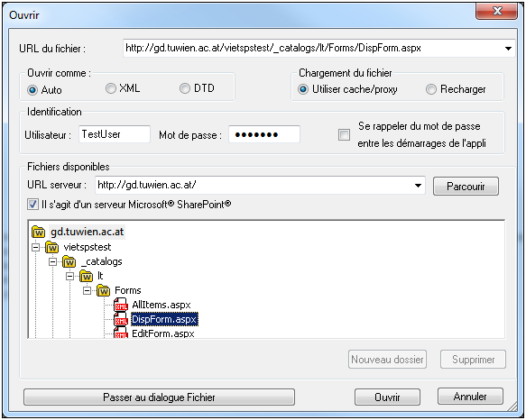Click the lt folder icon

click(87, 276)
